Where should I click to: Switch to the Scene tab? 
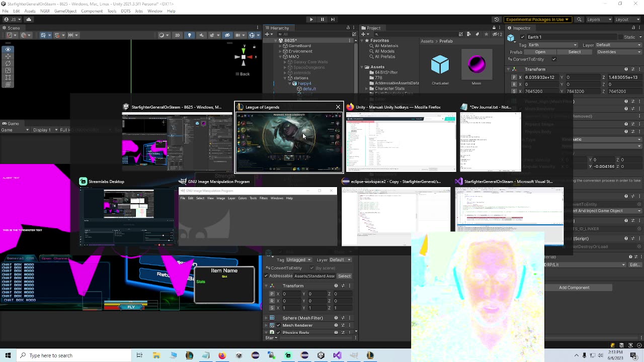coord(11,28)
